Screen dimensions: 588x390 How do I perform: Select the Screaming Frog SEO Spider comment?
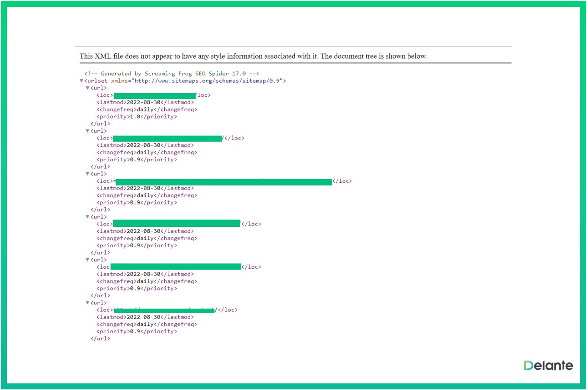tap(172, 74)
